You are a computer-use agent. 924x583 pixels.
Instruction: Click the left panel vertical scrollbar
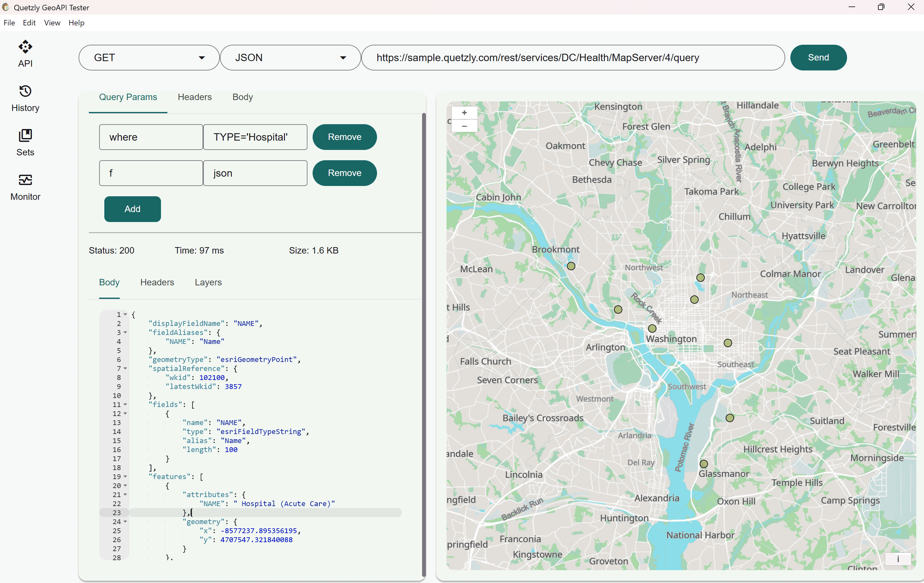pyautogui.click(x=424, y=345)
